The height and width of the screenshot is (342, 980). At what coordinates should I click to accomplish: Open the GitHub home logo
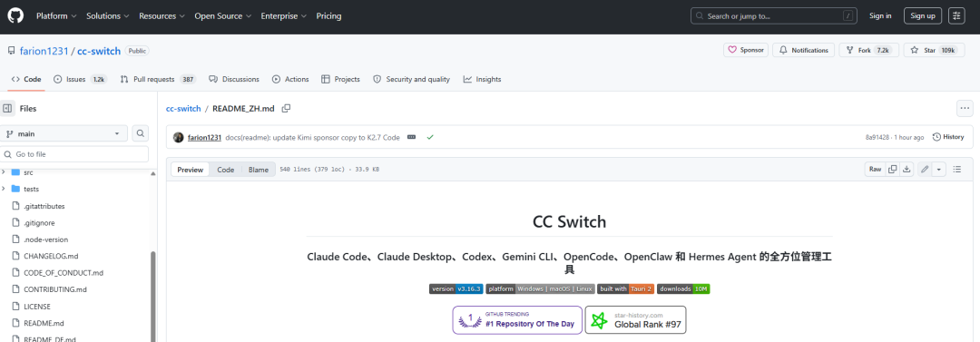point(15,15)
